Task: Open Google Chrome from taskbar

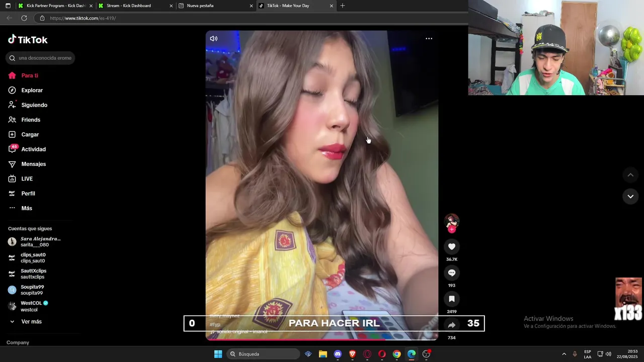Action: pyautogui.click(x=397, y=354)
